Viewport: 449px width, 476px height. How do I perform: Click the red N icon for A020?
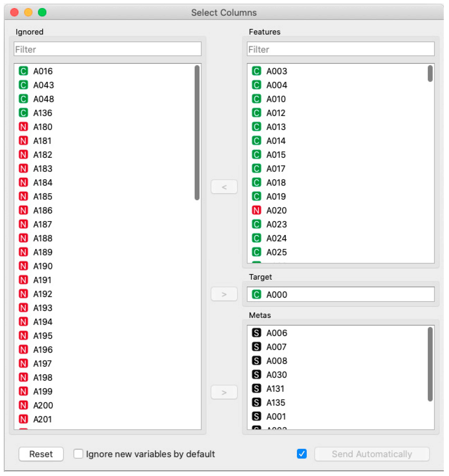pyautogui.click(x=256, y=210)
